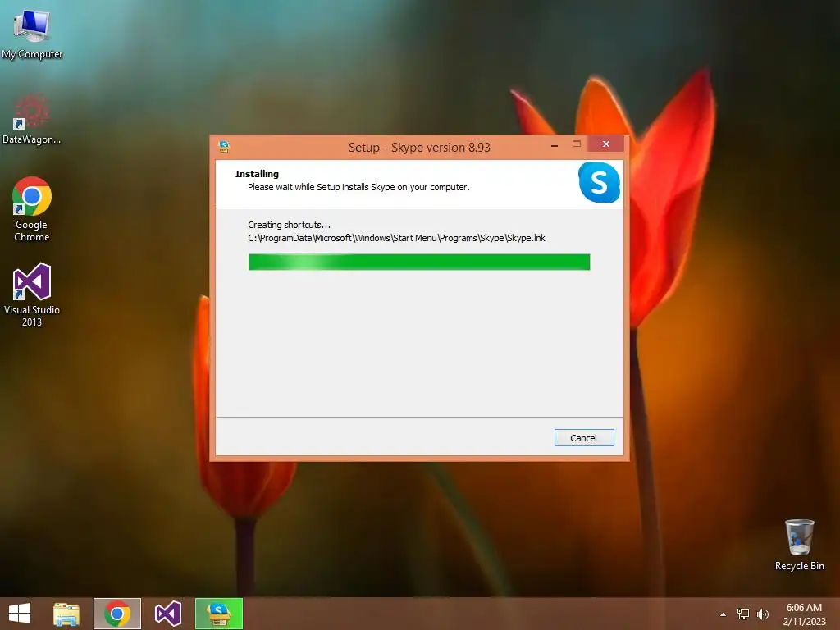The height and width of the screenshot is (630, 840).
Task: Select the Visual Studio 2013 desktop shortcut
Action: coord(32,294)
